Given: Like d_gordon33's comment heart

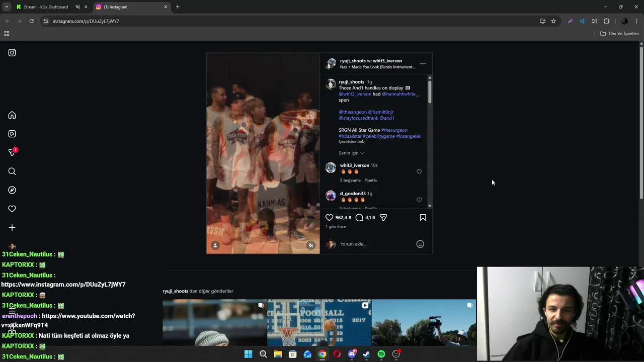Looking at the screenshot, I should (x=419, y=200).
